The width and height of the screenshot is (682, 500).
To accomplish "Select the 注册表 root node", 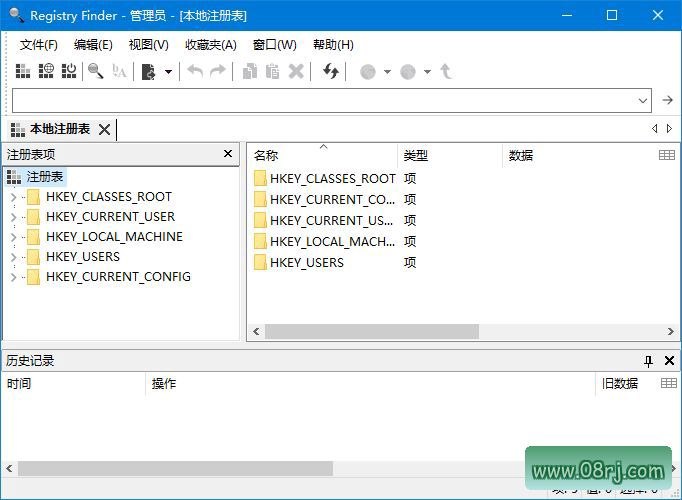I will pyautogui.click(x=44, y=177).
